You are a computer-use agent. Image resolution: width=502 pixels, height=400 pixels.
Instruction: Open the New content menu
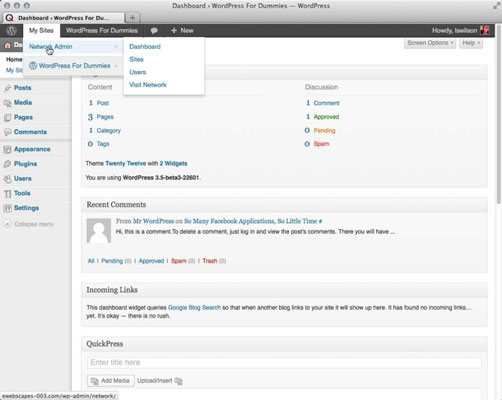[x=182, y=31]
